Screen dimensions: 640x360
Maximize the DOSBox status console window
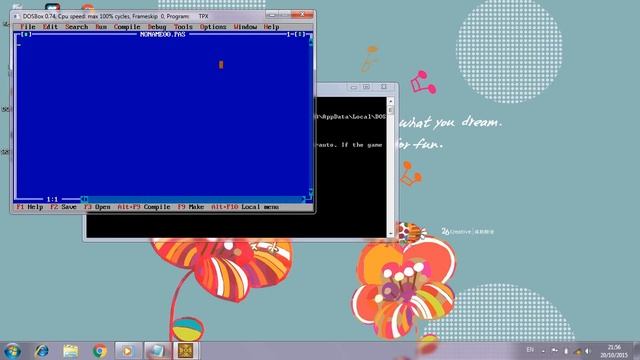[366, 87]
